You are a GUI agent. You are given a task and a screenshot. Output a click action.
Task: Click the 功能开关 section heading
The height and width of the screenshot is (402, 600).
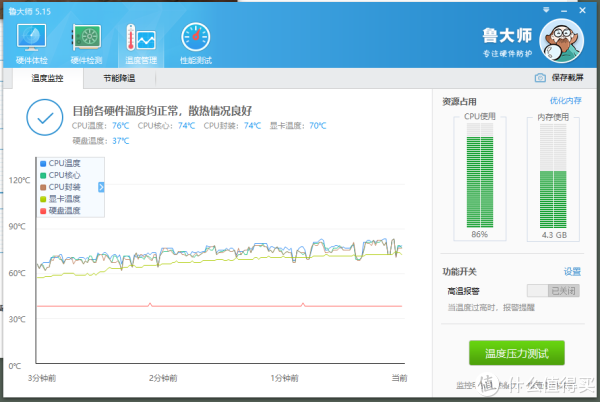[459, 272]
